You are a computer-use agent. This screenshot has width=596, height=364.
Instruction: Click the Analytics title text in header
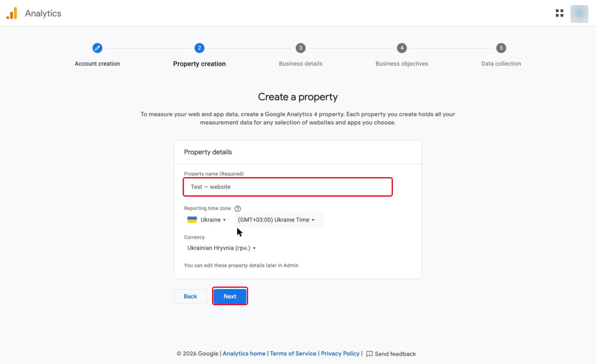(x=43, y=13)
